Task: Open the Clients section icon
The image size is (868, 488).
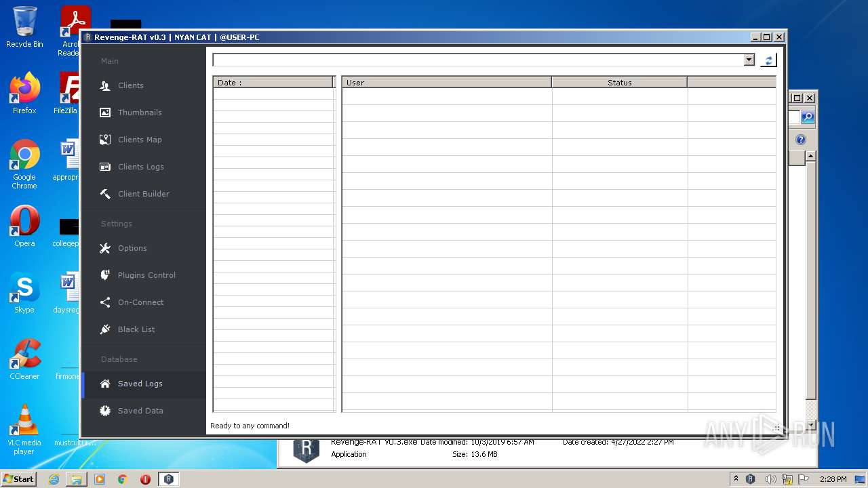Action: [105, 85]
